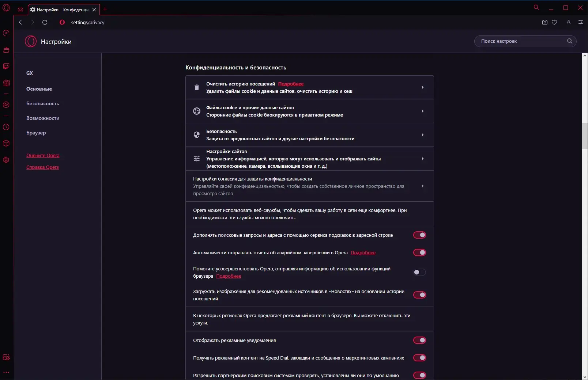This screenshot has width=588, height=380.
Task: Click the magnifier icon in settings search box
Action: coord(570,41)
